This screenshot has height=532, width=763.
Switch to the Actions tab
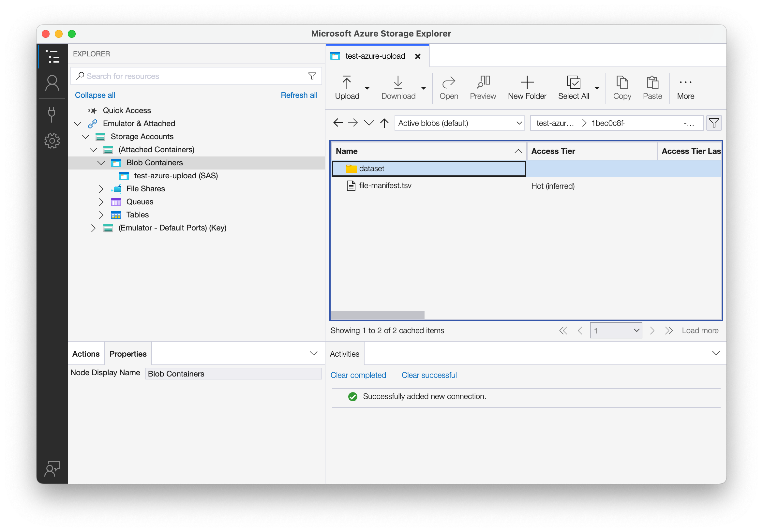[86, 354]
